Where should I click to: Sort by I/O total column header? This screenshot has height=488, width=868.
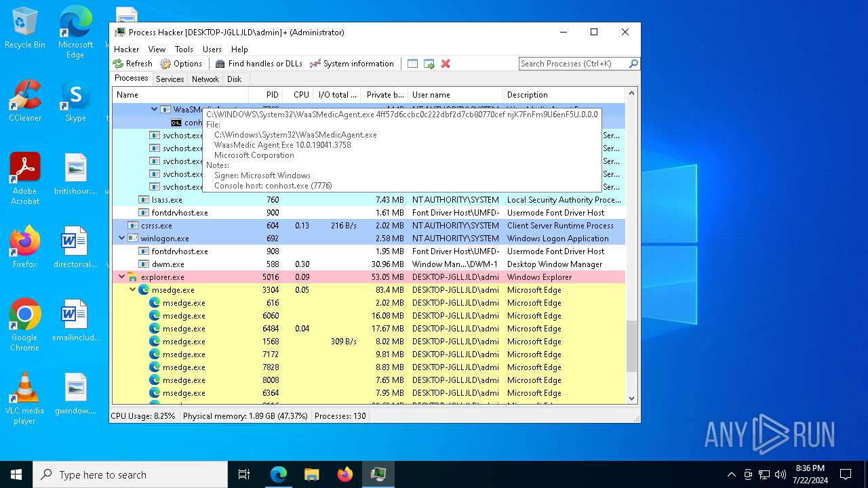click(336, 95)
